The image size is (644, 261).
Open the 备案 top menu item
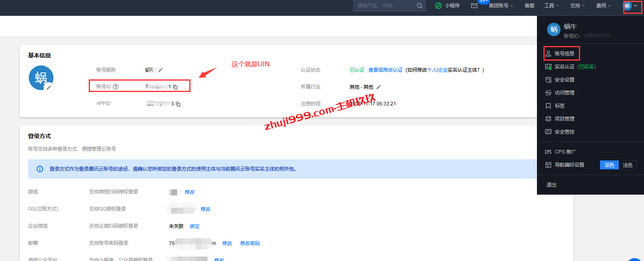[x=530, y=6]
